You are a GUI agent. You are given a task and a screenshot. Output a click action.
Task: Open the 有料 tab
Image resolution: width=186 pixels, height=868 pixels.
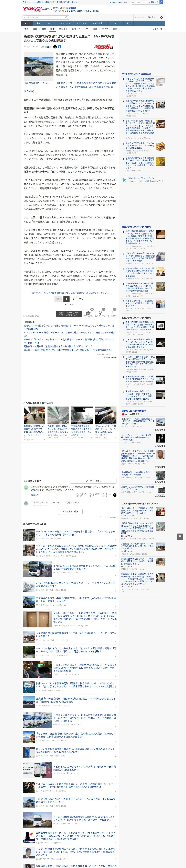[128, 24]
